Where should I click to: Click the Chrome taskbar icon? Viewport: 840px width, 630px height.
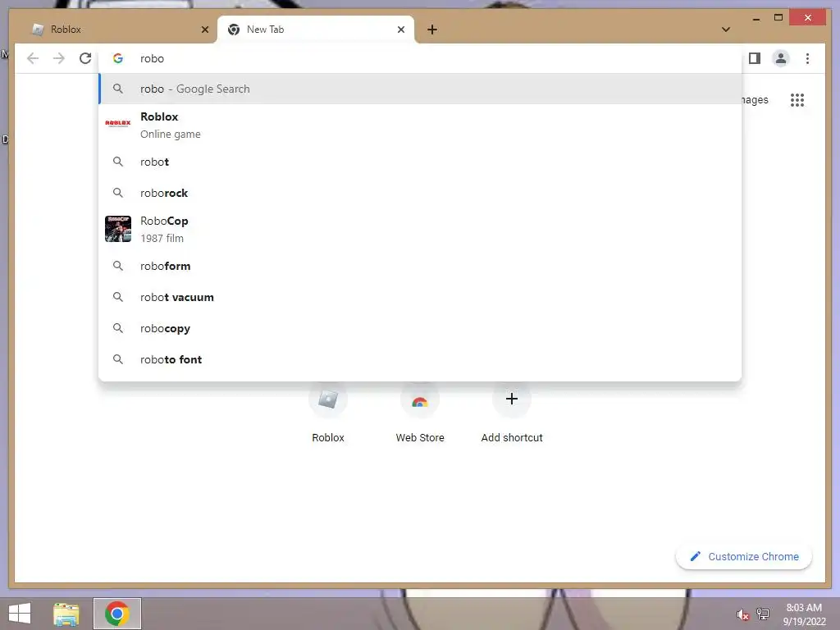point(117,614)
